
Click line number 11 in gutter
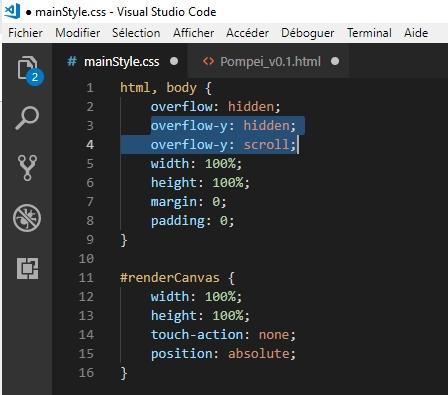tap(86, 278)
